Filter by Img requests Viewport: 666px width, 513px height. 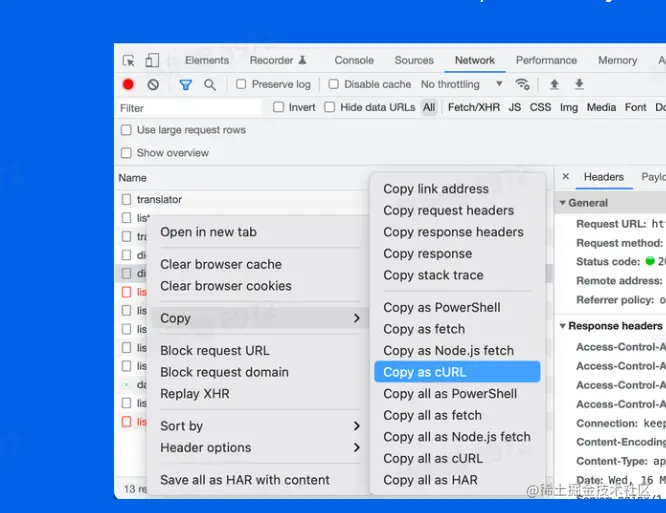pos(569,107)
